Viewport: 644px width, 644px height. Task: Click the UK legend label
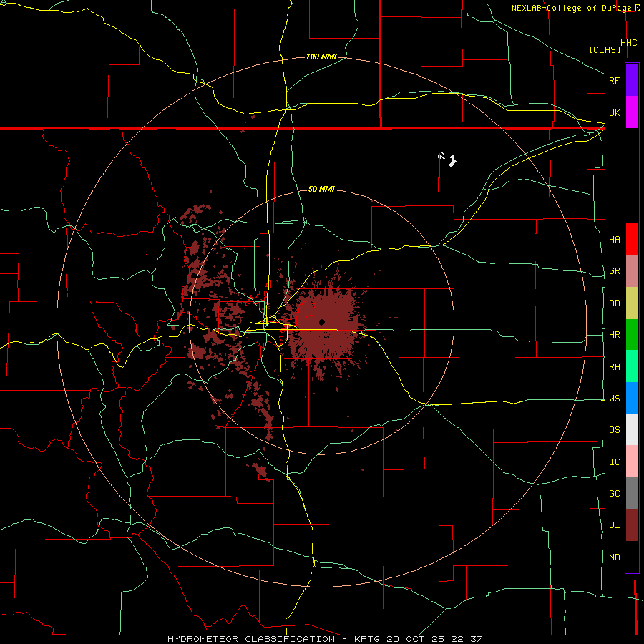click(614, 112)
